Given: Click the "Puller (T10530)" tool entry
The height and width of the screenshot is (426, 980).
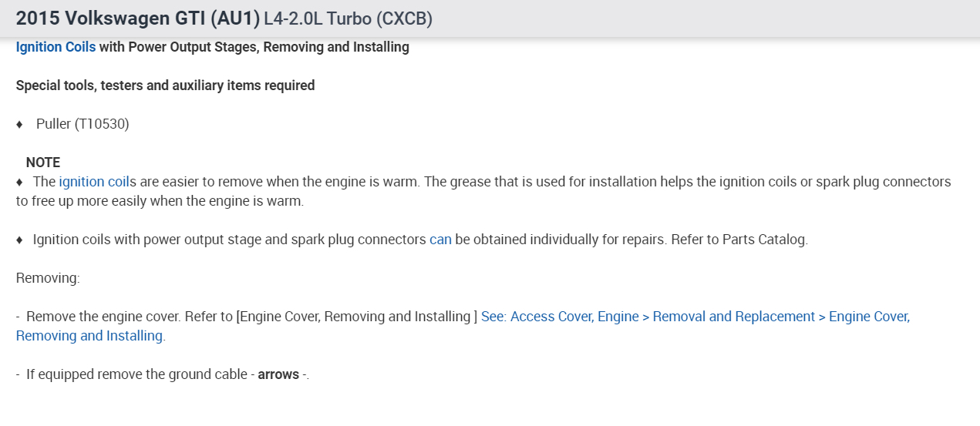Looking at the screenshot, I should (x=83, y=124).
